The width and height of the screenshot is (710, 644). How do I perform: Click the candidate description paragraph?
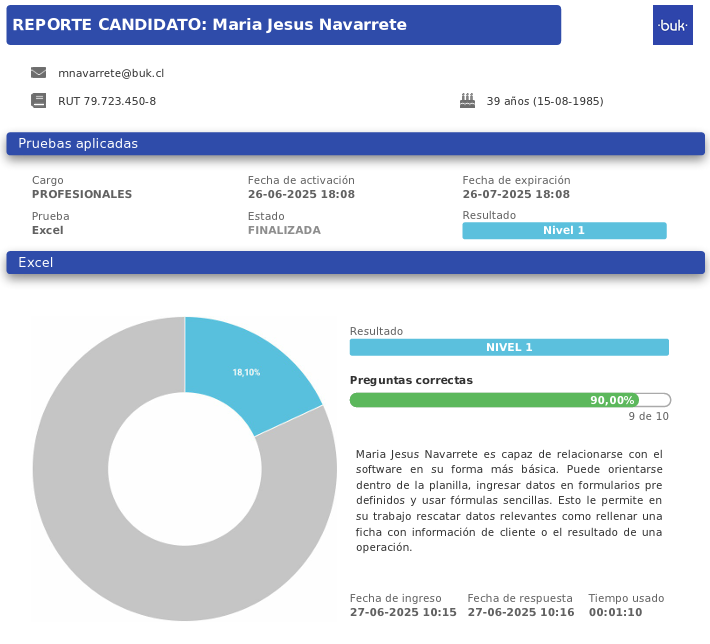point(509,500)
